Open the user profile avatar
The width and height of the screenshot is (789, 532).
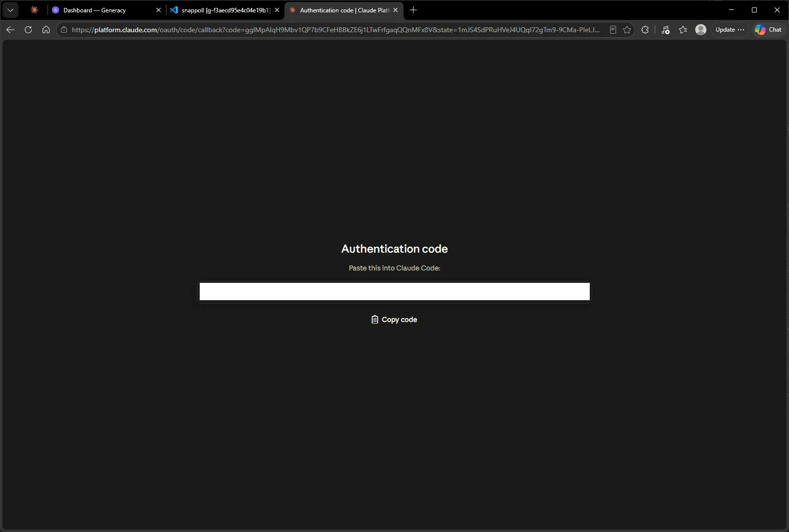(701, 30)
